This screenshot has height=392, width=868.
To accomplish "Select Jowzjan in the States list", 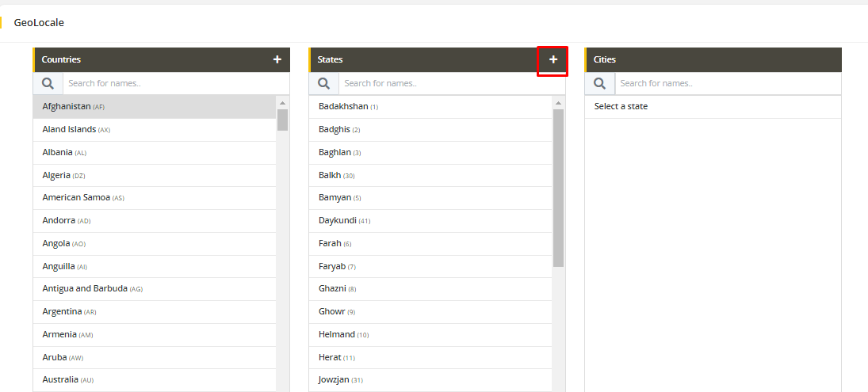I will 335,379.
